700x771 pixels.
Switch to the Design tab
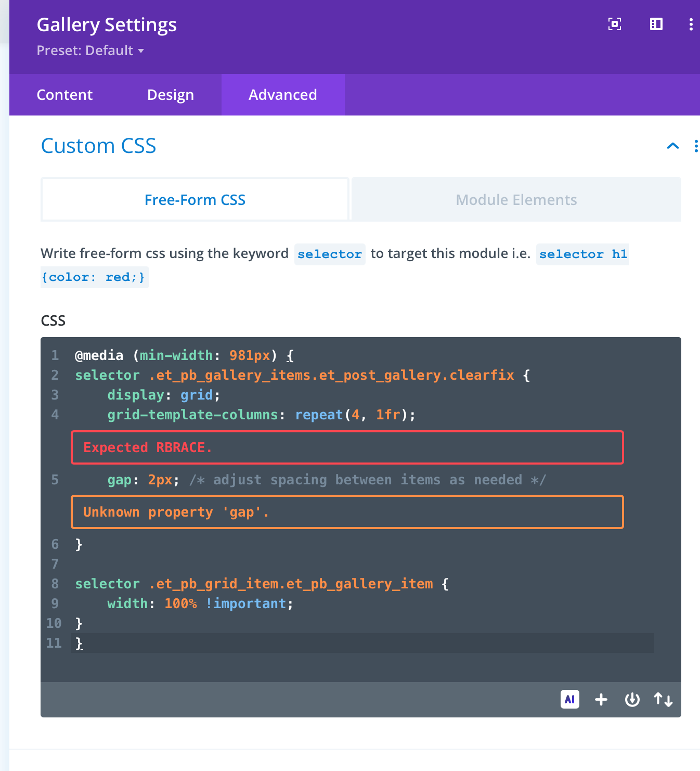170,95
